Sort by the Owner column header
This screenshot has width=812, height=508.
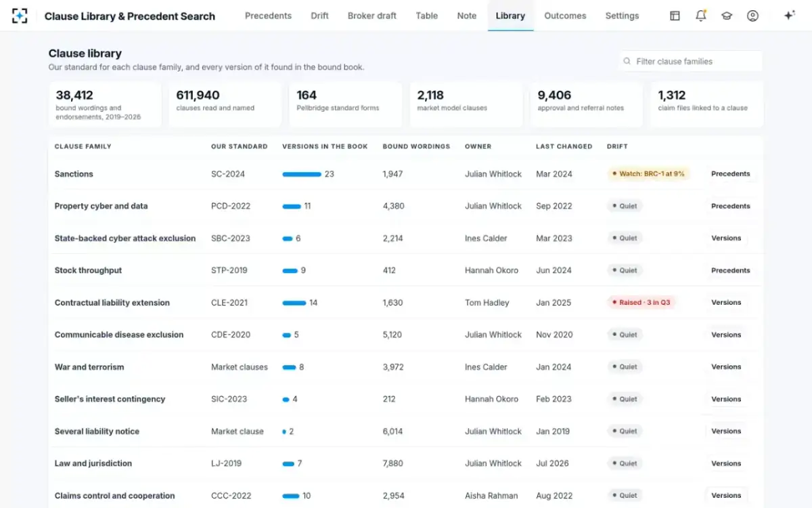pos(478,146)
